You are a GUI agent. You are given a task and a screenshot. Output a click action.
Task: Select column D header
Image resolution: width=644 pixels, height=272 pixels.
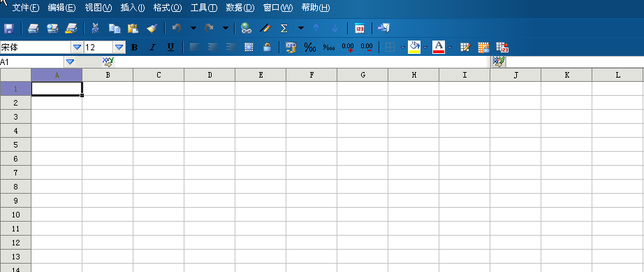point(210,75)
